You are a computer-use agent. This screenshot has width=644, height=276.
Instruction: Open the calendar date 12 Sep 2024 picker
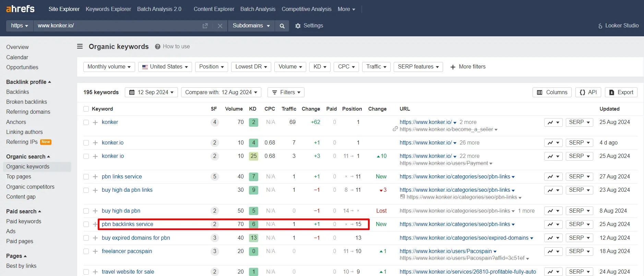tap(151, 92)
